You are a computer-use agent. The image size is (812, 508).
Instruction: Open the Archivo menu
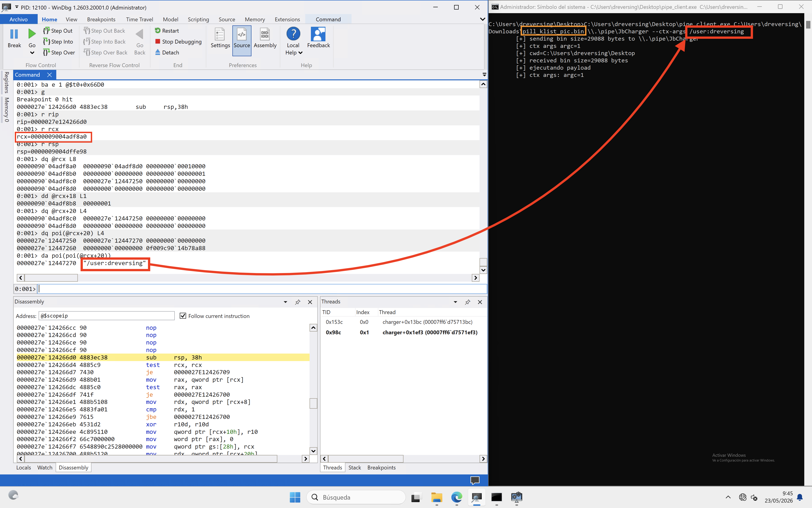point(18,19)
